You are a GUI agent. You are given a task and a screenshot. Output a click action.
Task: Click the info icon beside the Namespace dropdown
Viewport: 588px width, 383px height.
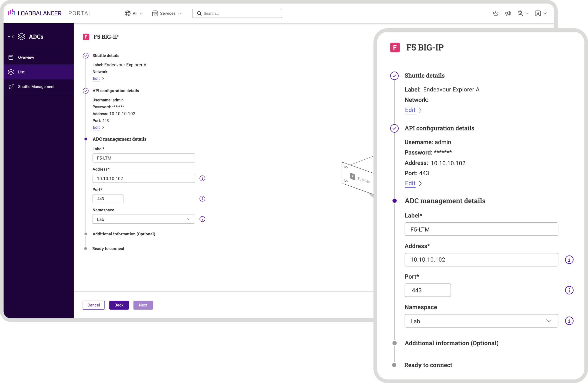tap(202, 219)
